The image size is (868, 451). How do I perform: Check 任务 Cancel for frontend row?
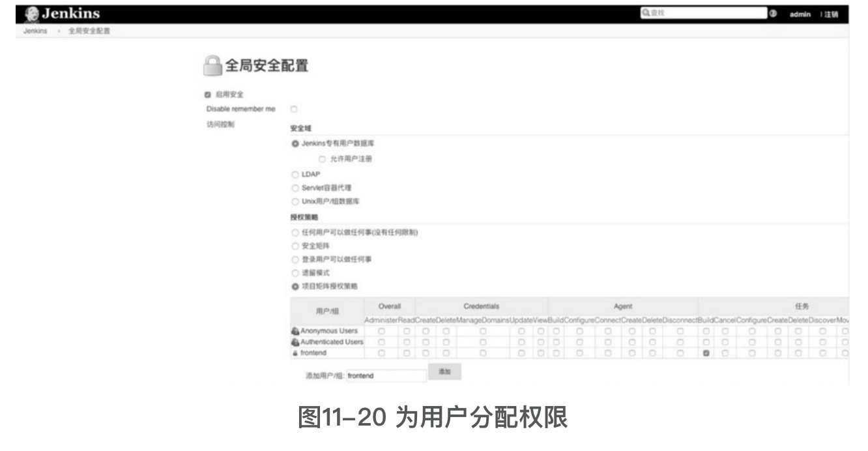(725, 353)
